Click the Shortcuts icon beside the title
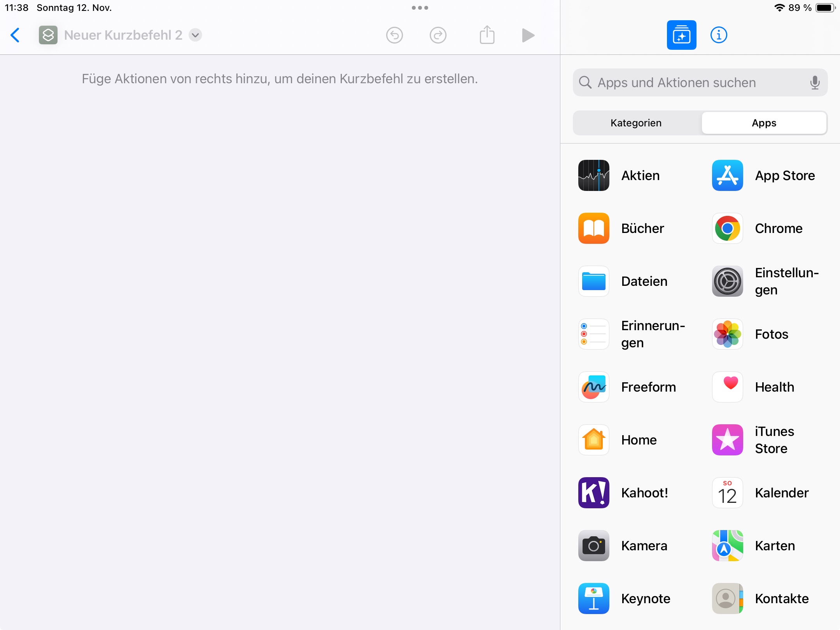The height and width of the screenshot is (630, 840). tap(48, 35)
